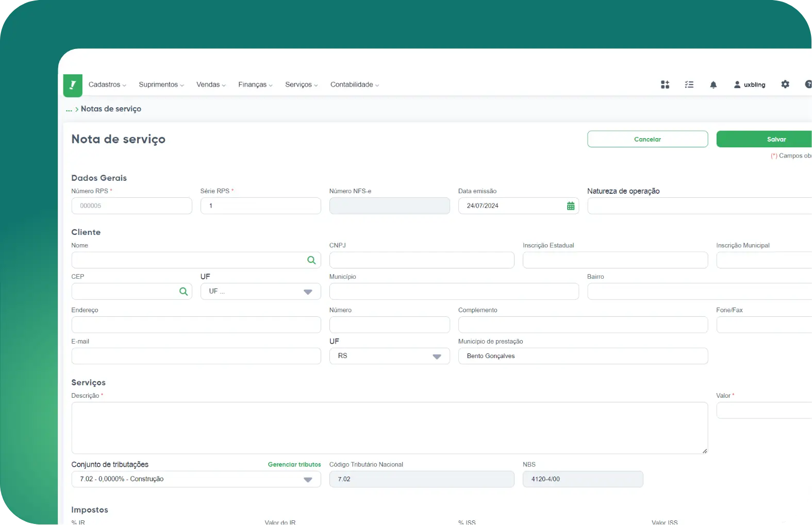Click Município de prestação field
The image size is (812, 525).
click(x=583, y=356)
